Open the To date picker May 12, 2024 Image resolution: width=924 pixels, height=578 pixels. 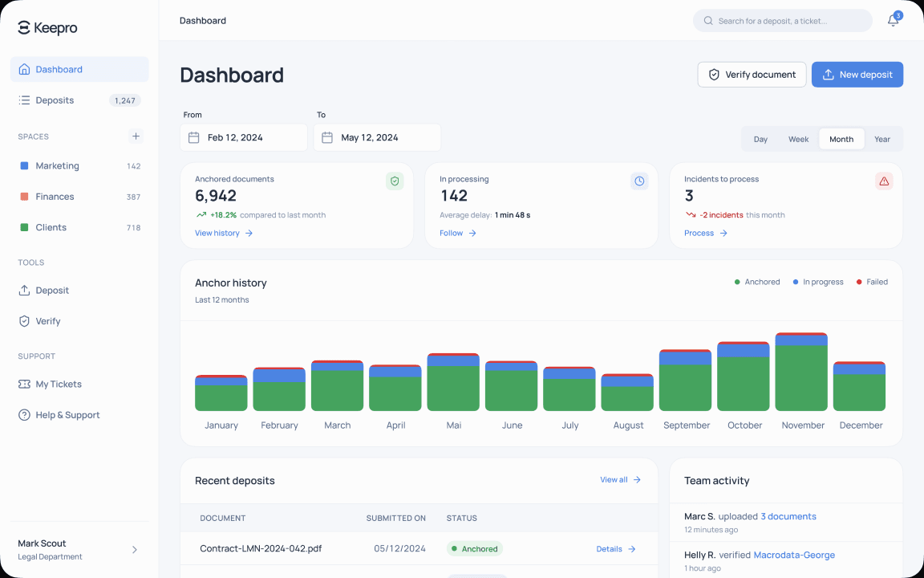[x=377, y=137]
